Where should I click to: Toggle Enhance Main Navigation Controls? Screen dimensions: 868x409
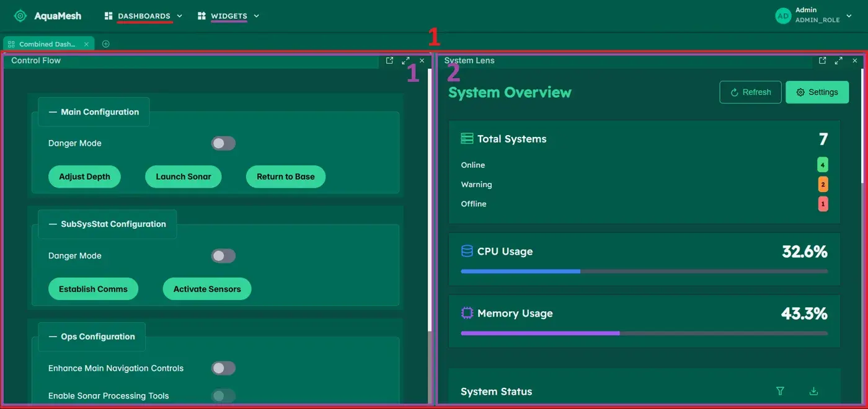tap(223, 368)
